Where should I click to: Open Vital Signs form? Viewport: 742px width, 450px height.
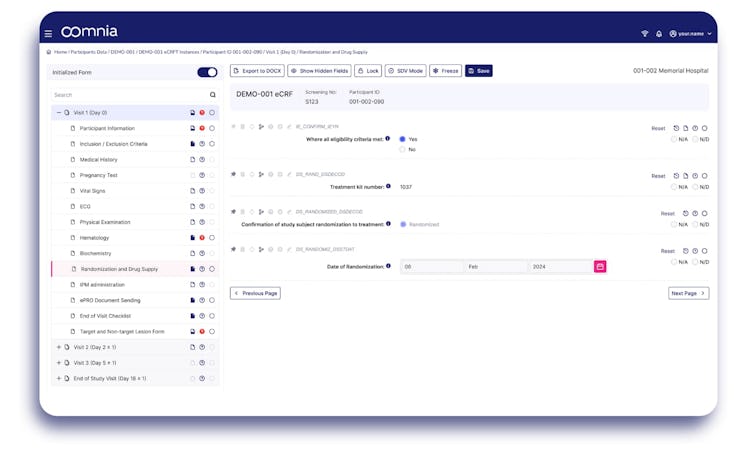click(x=92, y=191)
